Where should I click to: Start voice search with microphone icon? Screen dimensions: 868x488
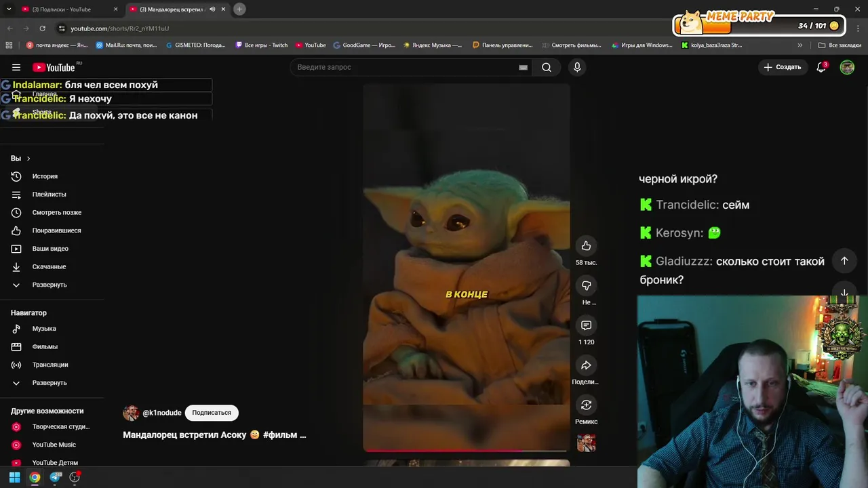click(x=577, y=67)
